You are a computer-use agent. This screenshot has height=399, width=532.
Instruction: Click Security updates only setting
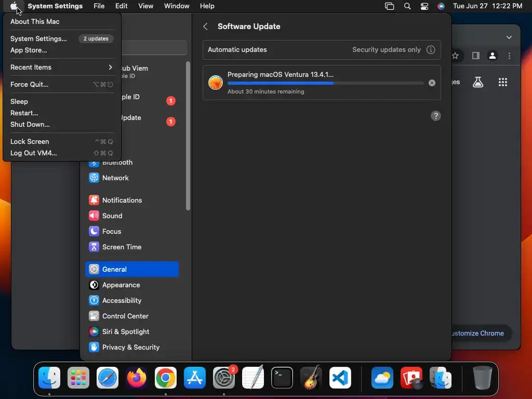386,49
